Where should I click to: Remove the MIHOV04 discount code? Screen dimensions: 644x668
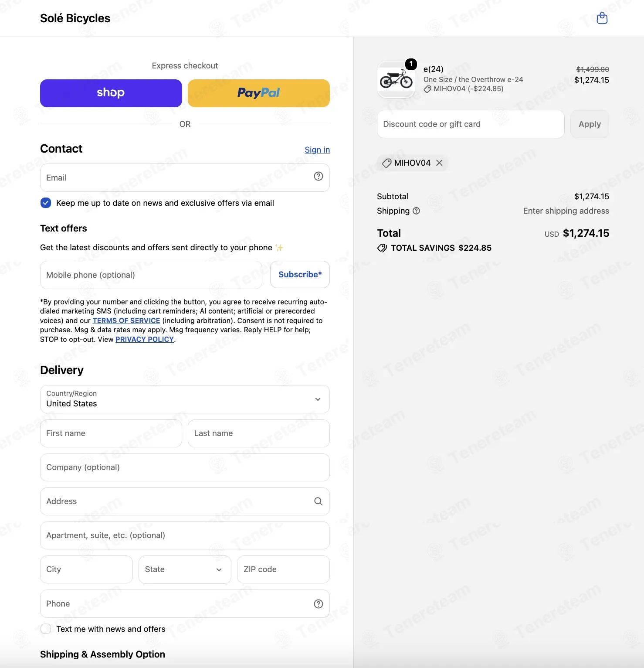(439, 163)
